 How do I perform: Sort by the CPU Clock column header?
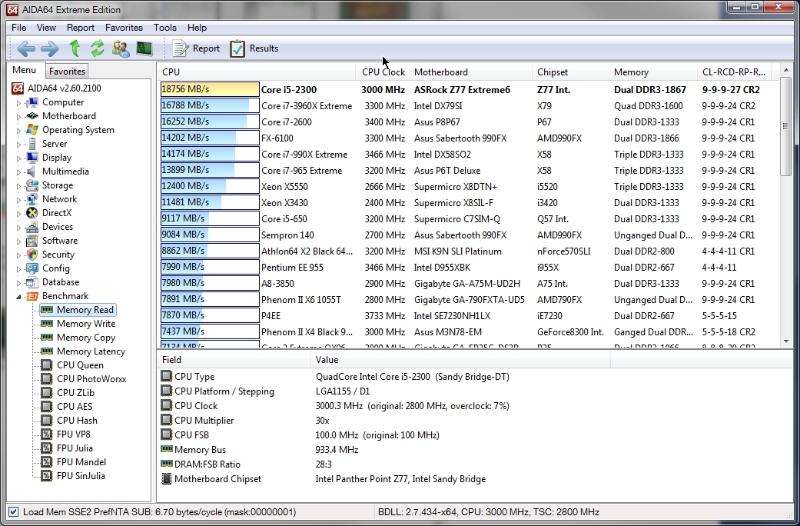pos(383,72)
